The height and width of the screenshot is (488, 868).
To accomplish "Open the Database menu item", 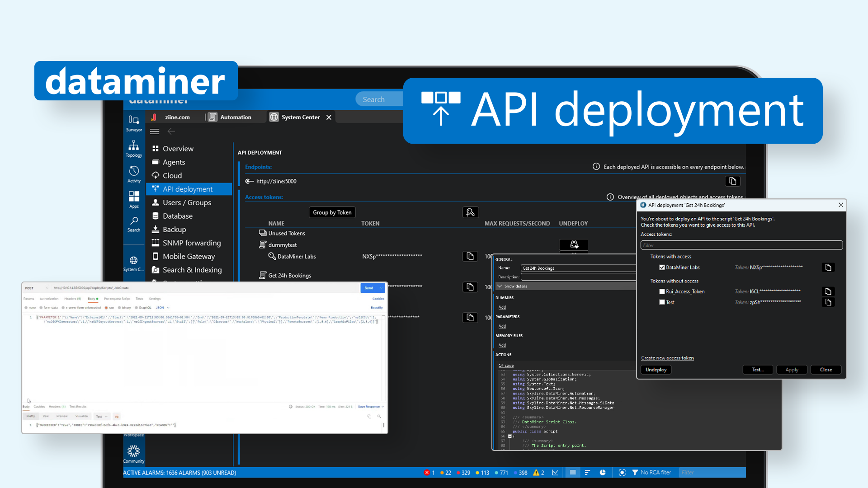I will [177, 216].
